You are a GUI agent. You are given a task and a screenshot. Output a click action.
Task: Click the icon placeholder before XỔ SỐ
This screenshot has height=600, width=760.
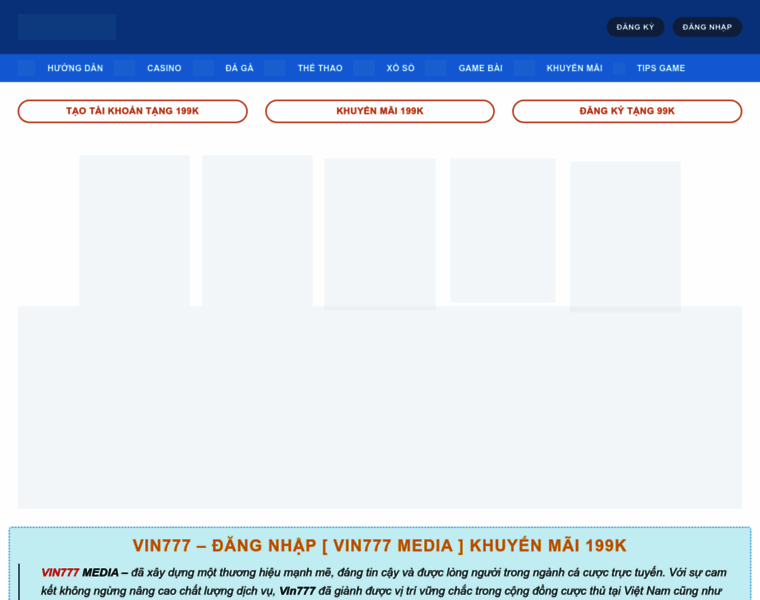click(x=364, y=68)
